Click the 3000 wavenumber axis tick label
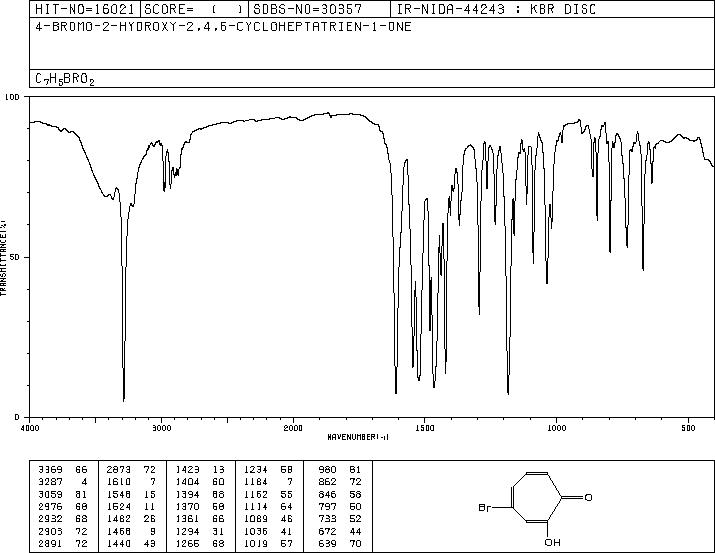 pyautogui.click(x=161, y=427)
